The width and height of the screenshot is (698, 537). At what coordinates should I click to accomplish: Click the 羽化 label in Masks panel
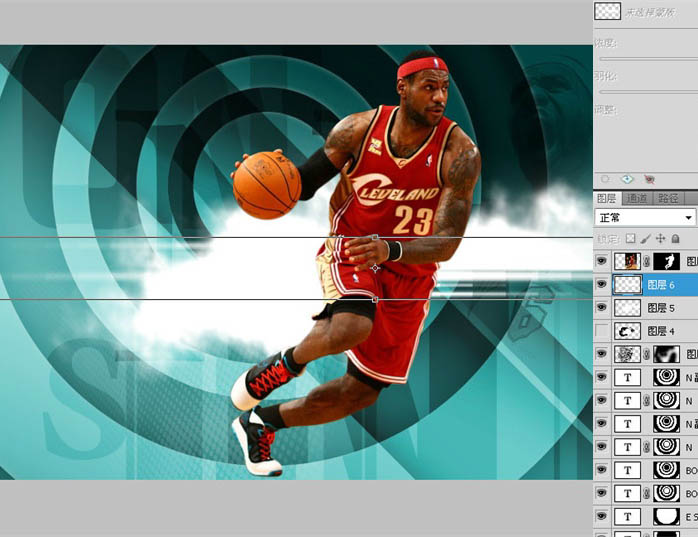(x=605, y=76)
